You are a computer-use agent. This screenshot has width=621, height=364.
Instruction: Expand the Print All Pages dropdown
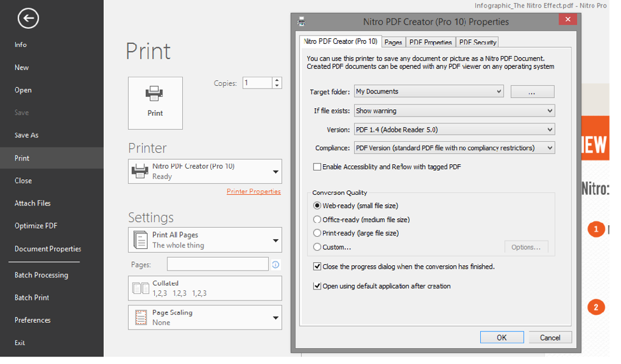pos(276,241)
